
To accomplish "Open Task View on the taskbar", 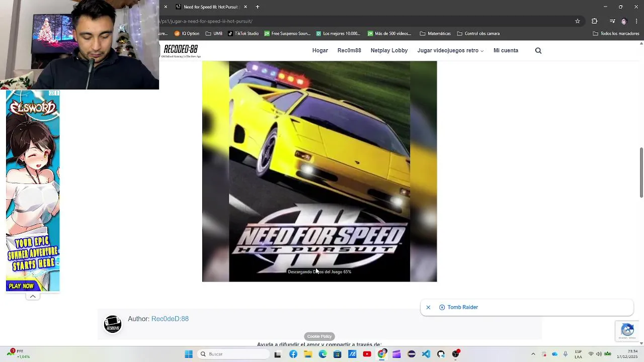I will (x=277, y=354).
